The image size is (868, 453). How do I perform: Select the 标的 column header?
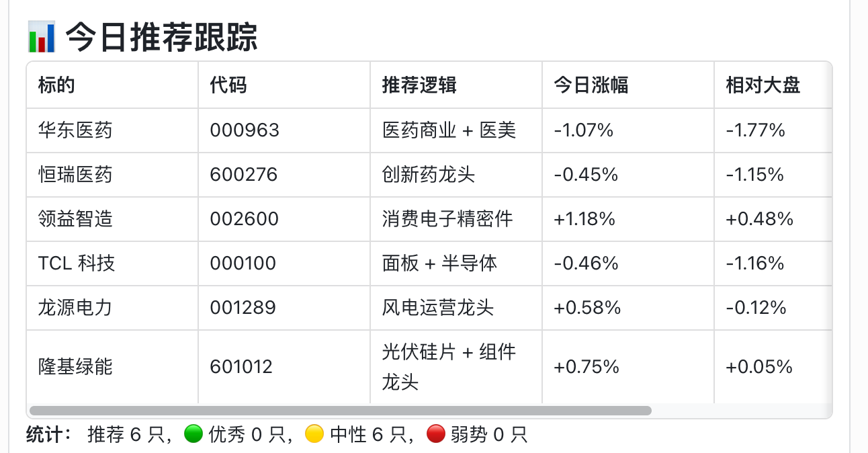tap(56, 85)
